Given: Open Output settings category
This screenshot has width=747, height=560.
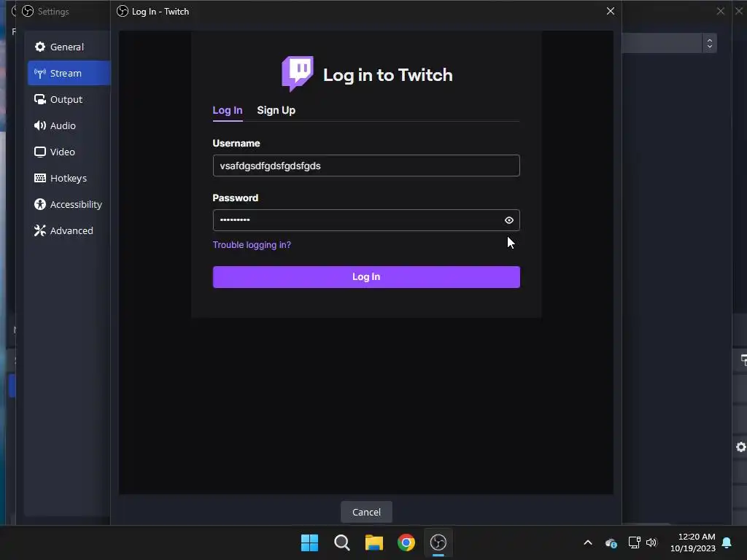Looking at the screenshot, I should [67, 99].
